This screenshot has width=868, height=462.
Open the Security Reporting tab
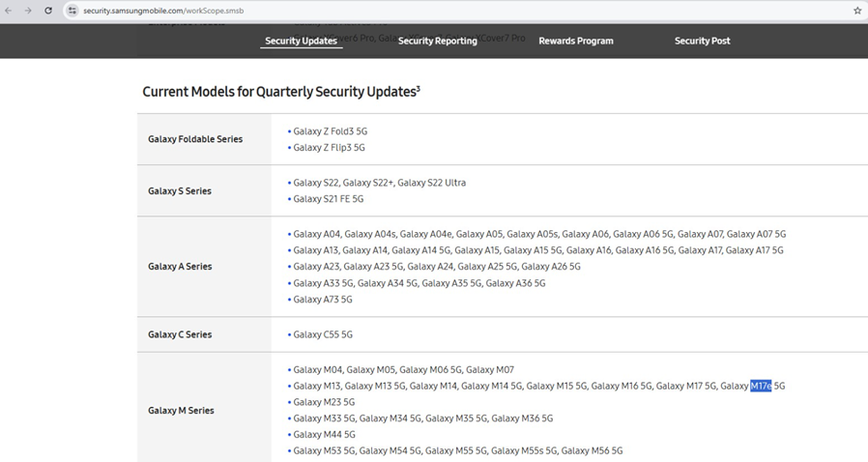click(437, 41)
